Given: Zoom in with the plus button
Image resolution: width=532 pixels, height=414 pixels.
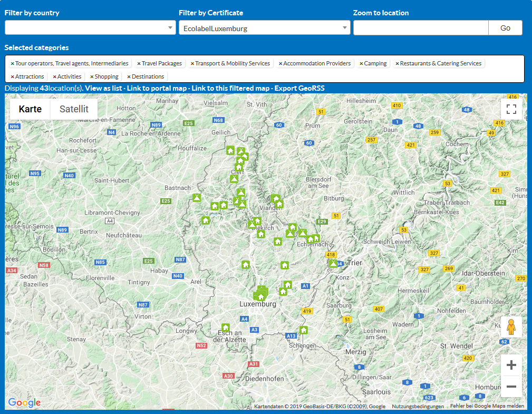Looking at the screenshot, I should (511, 365).
